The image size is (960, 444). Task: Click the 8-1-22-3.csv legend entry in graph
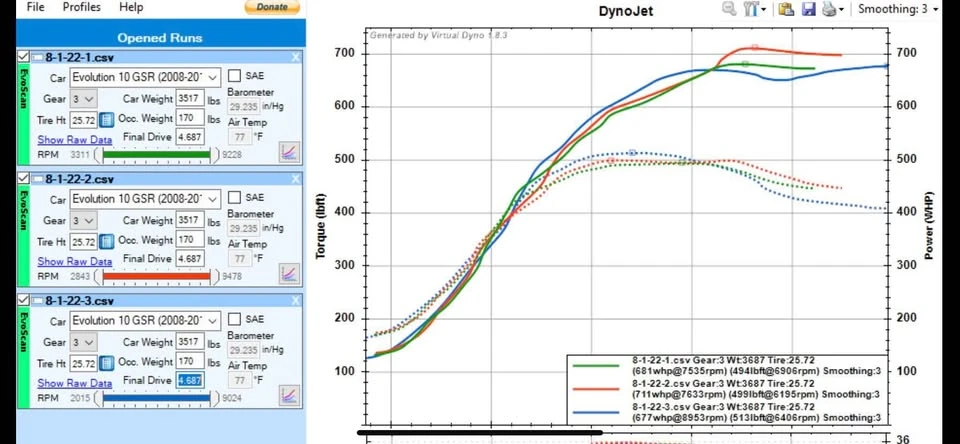(727, 412)
